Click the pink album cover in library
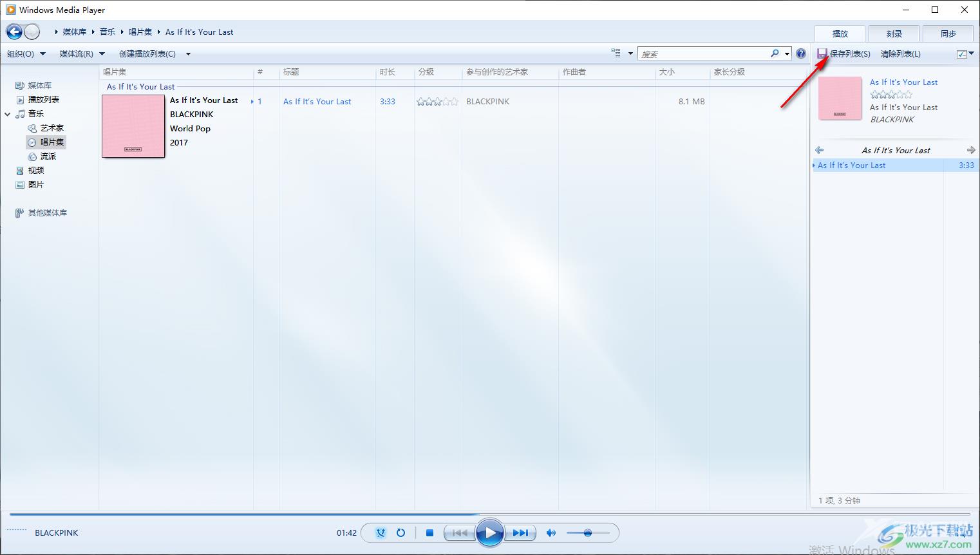This screenshot has width=980, height=555. pyautogui.click(x=133, y=126)
